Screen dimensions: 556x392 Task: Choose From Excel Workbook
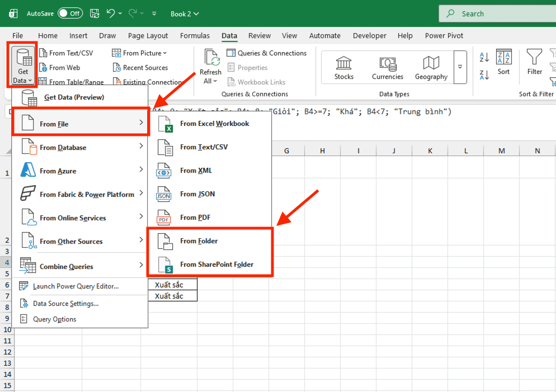pos(210,124)
